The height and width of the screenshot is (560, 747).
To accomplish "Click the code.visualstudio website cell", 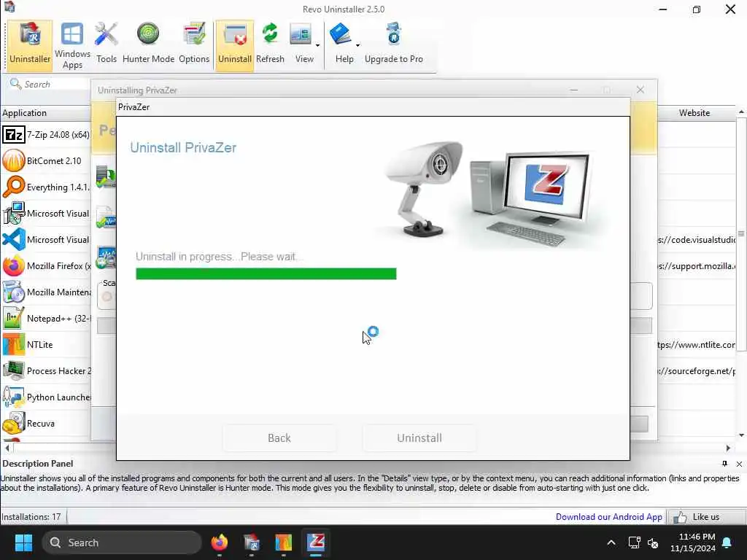I will coord(696,239).
